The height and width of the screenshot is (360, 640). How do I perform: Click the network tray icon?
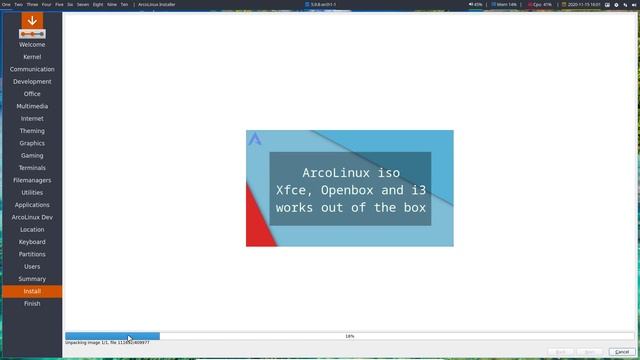[625, 4]
